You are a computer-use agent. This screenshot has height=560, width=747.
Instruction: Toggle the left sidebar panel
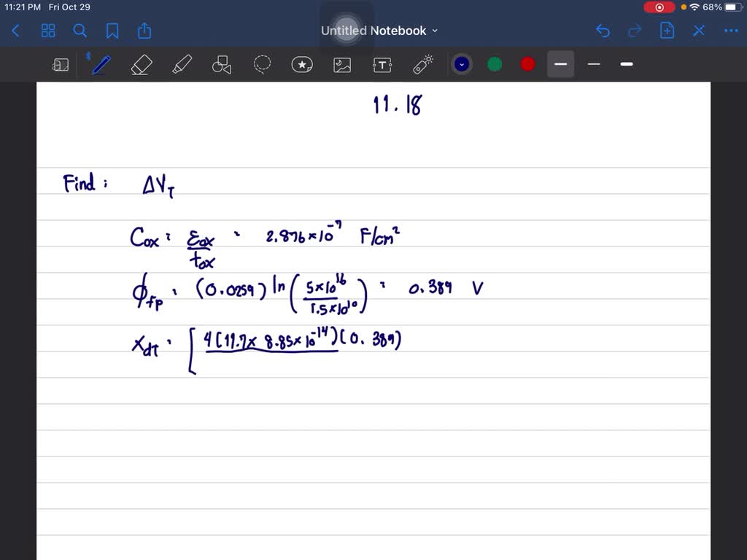click(61, 64)
